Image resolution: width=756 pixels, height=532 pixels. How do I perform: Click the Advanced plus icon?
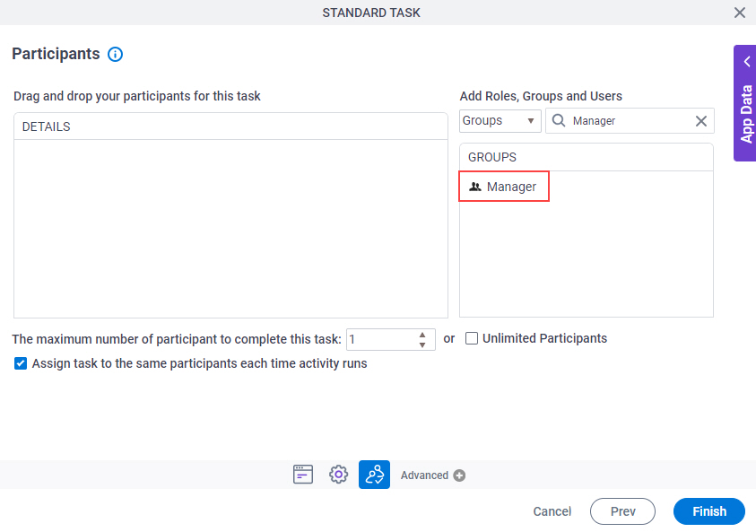pyautogui.click(x=459, y=475)
